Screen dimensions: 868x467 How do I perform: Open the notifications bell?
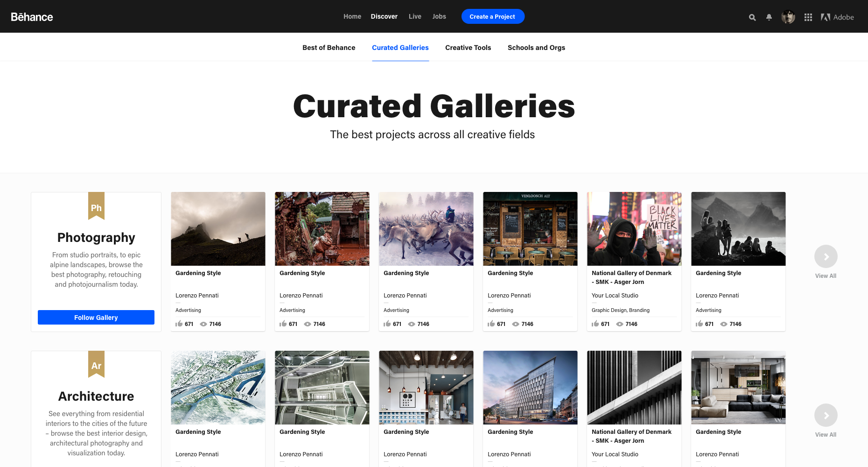click(769, 17)
